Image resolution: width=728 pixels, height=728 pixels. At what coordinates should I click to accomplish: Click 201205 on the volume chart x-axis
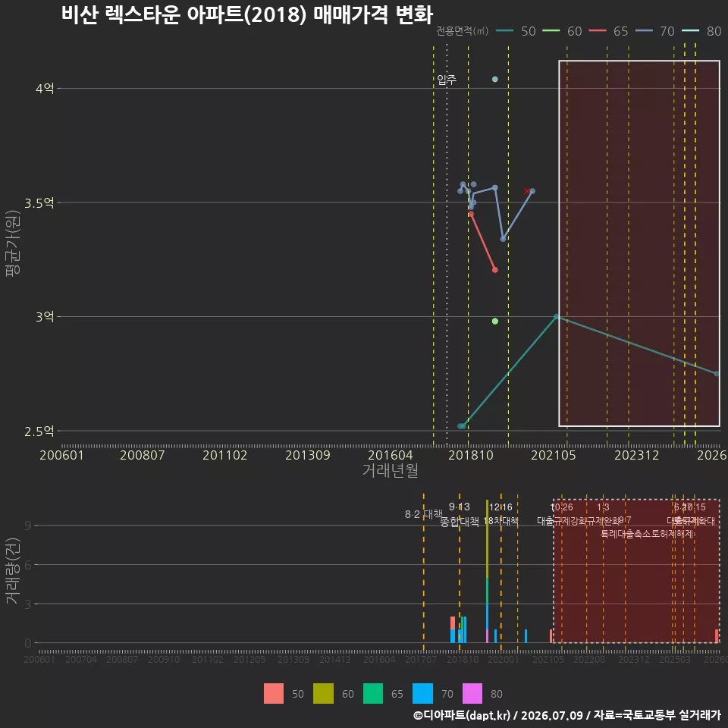(249, 659)
